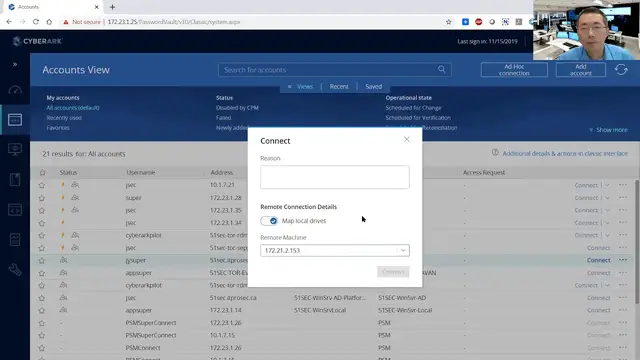The height and width of the screenshot is (360, 640).
Task: Open a new browser tab
Action: [x=112, y=7]
